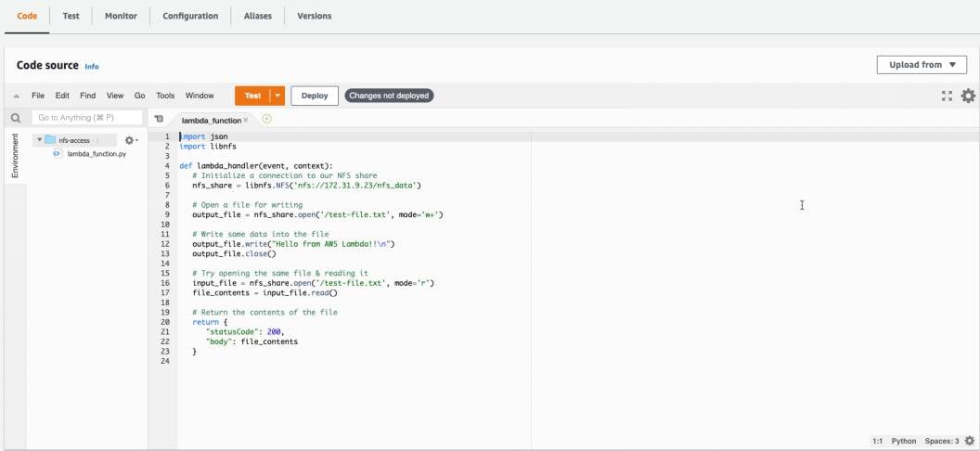Click the search magnifier icon in sidebar
This screenshot has height=451, width=980.
pos(16,118)
